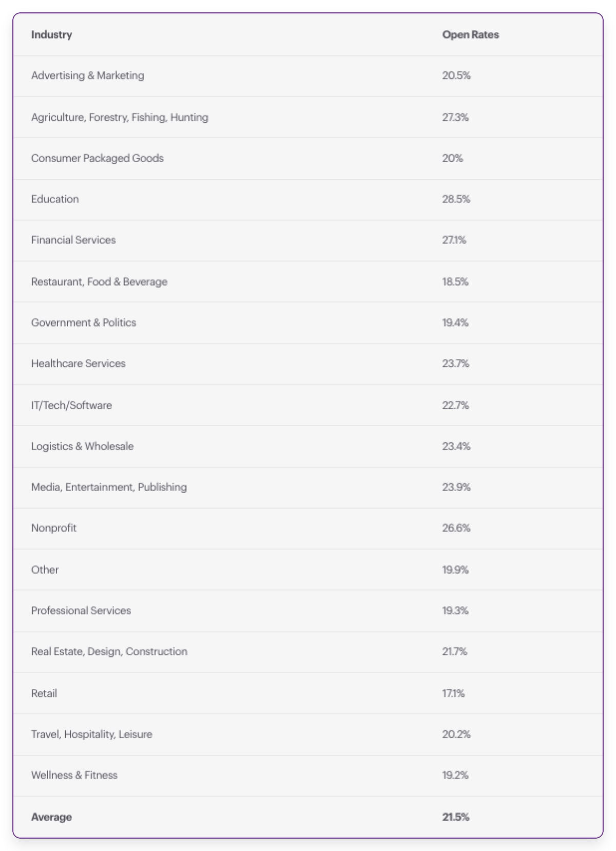
Task: Click the Financial Services row label
Action: pyautogui.click(x=73, y=240)
